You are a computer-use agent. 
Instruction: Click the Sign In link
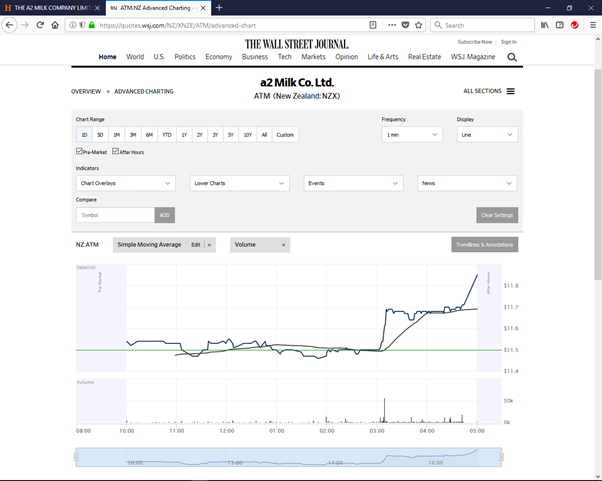click(x=509, y=42)
